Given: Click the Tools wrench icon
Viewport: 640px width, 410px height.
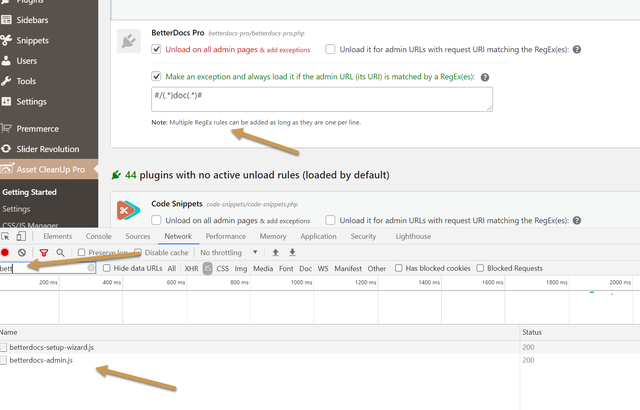Looking at the screenshot, I should tap(6, 81).
